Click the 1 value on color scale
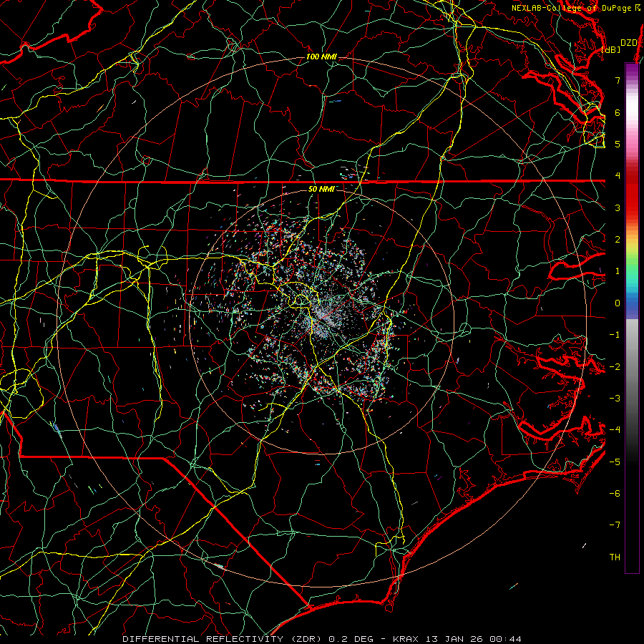This screenshot has width=644, height=644. (618, 271)
